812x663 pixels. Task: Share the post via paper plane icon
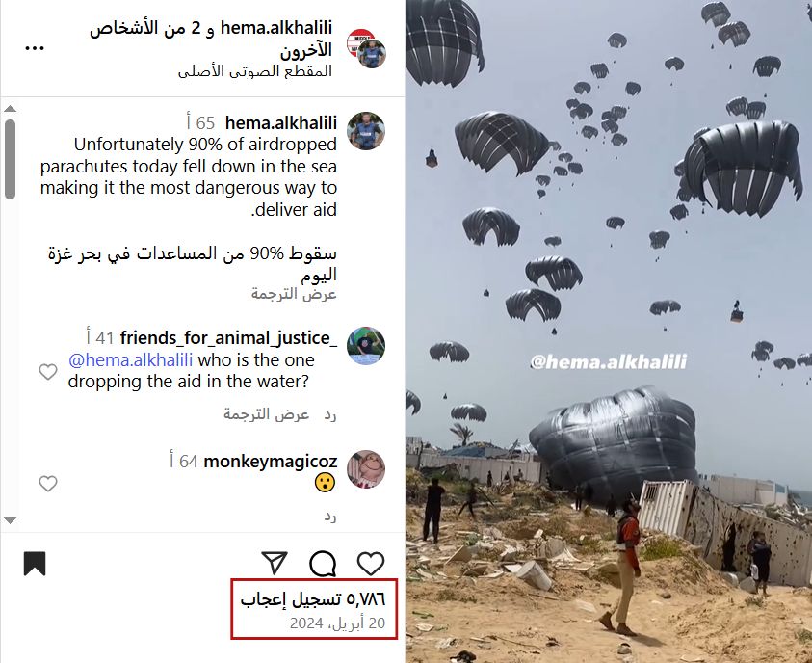(275, 563)
